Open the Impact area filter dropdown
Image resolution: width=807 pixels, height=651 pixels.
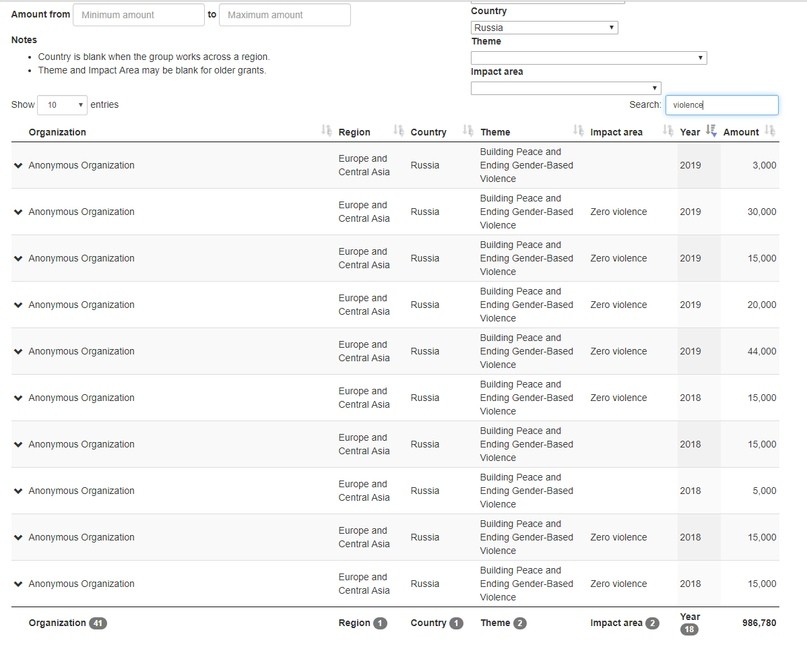565,88
